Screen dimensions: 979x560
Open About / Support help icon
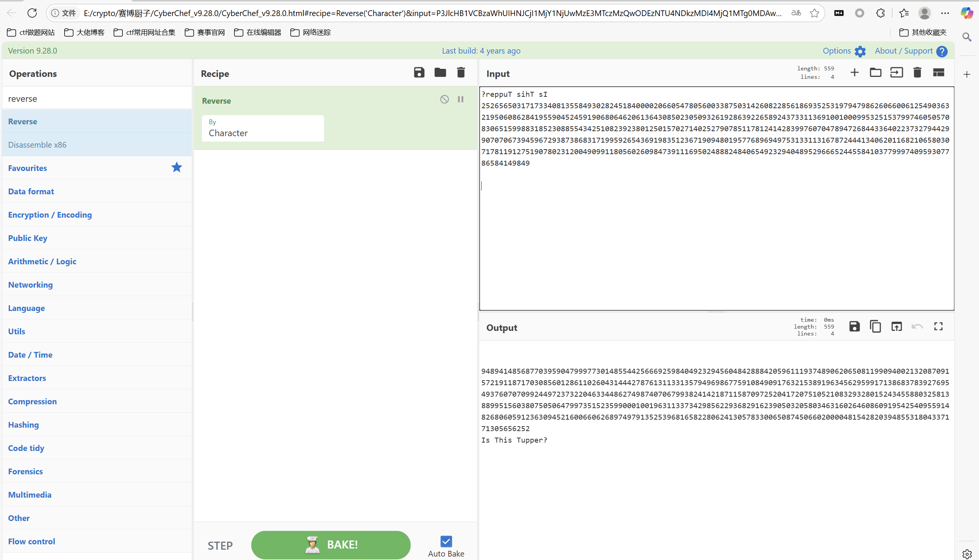942,51
